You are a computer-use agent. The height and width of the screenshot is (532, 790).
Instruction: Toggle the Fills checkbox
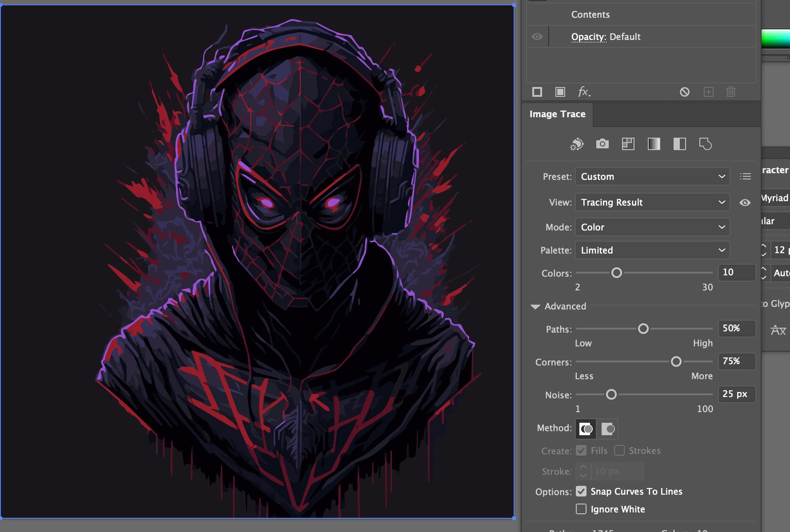pyautogui.click(x=581, y=450)
